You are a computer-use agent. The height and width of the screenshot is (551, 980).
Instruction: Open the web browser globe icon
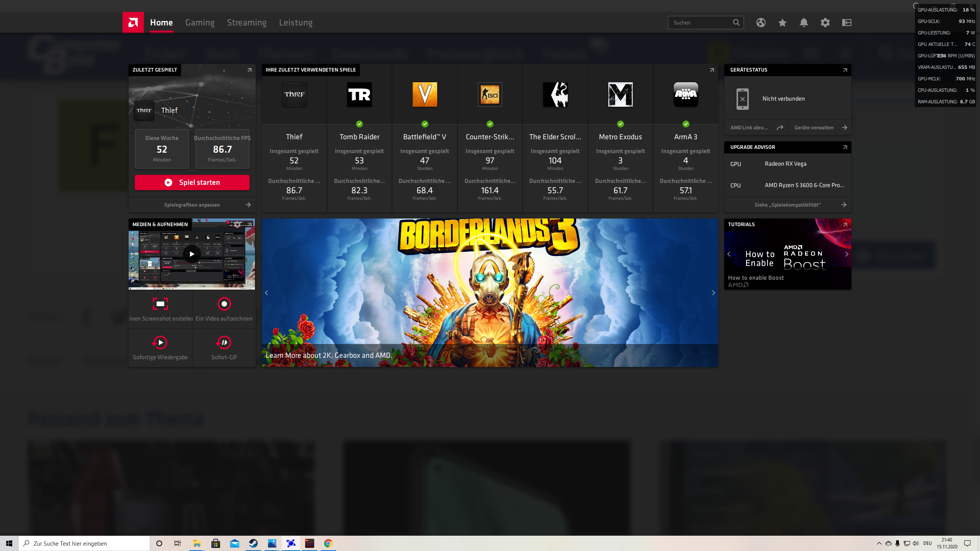click(x=761, y=23)
